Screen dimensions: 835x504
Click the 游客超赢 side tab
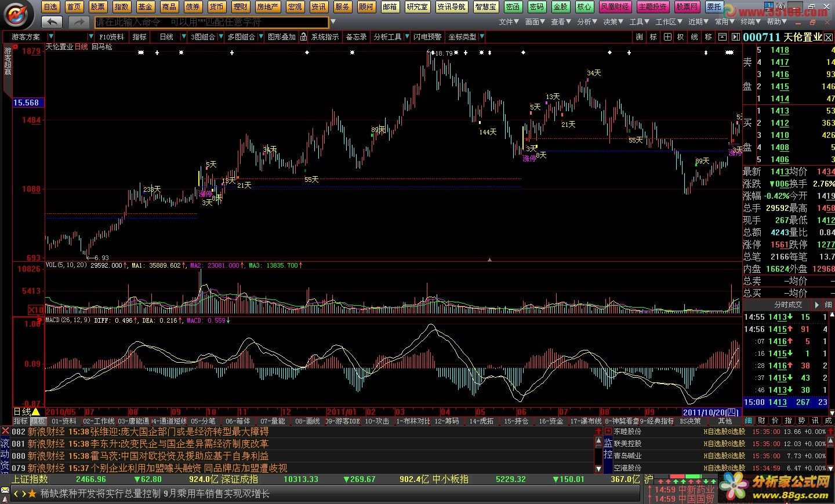point(8,61)
